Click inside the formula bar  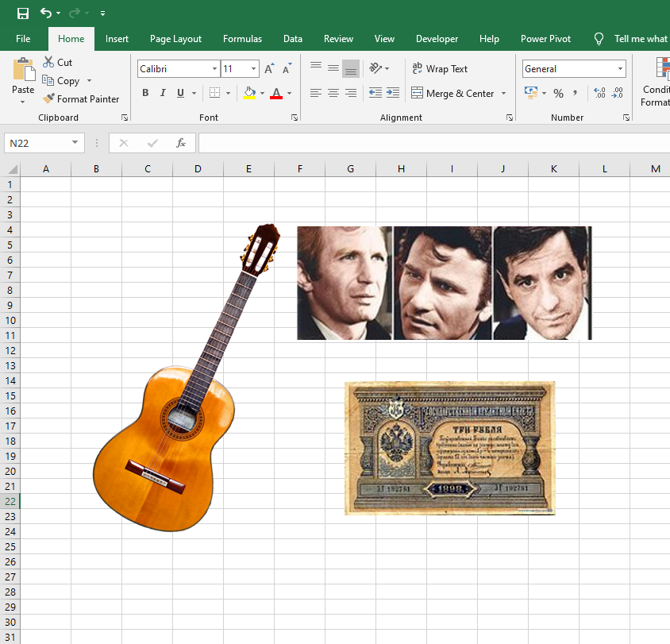[x=434, y=143]
